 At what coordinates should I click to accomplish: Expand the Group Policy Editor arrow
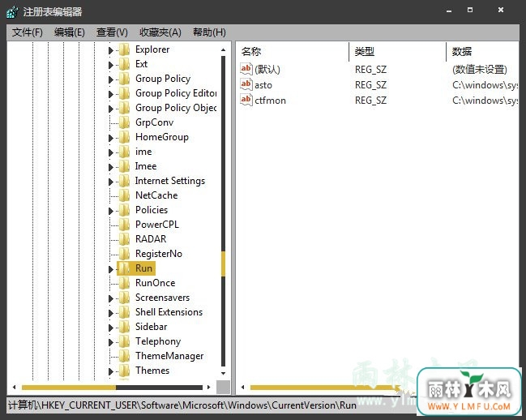(x=110, y=94)
